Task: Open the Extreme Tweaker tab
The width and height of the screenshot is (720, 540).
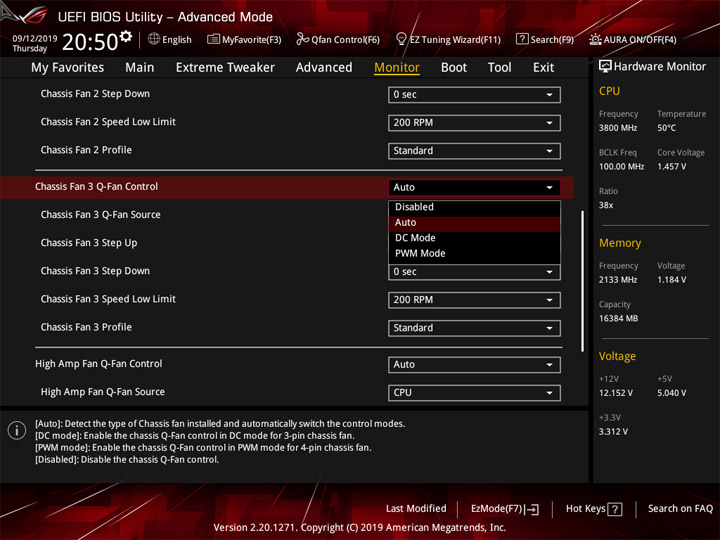Action: tap(225, 68)
